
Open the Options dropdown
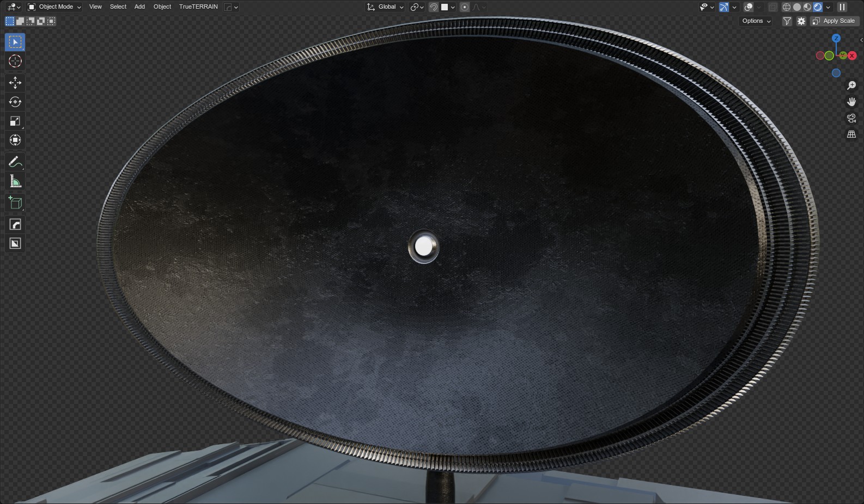tap(757, 21)
